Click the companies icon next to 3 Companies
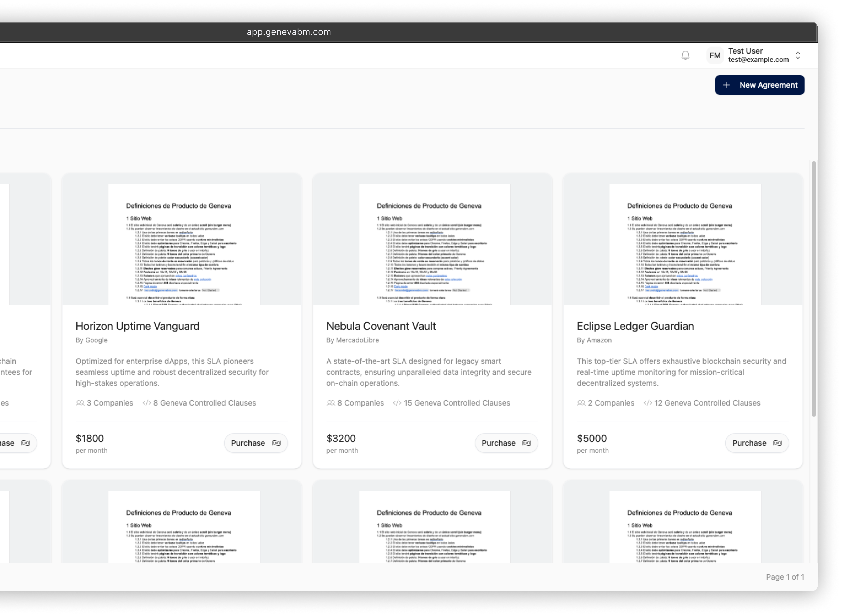 80,403
